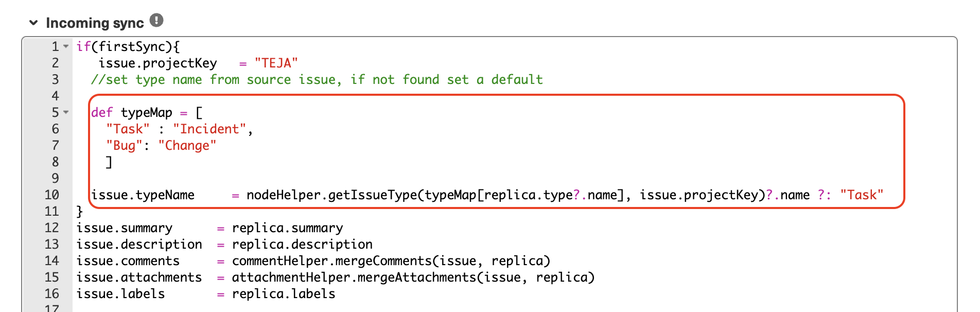Screen dimensions: 980x312
Task: Click the "Bug": "Change" mapping entry
Action: coord(162,145)
